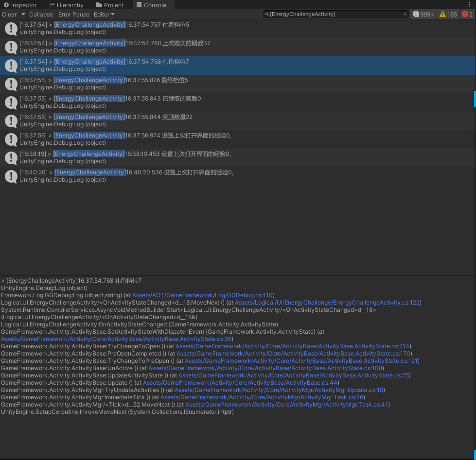Toggle Error Pause in console toolbar
The height and width of the screenshot is (460, 476).
coord(74,15)
